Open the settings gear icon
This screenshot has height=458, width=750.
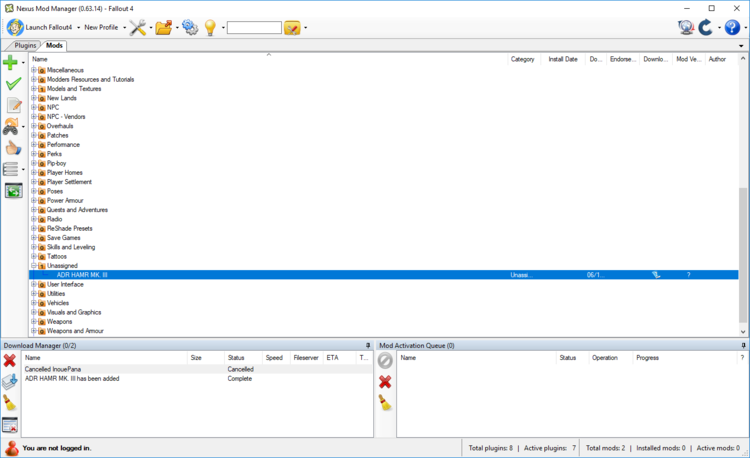click(x=190, y=27)
